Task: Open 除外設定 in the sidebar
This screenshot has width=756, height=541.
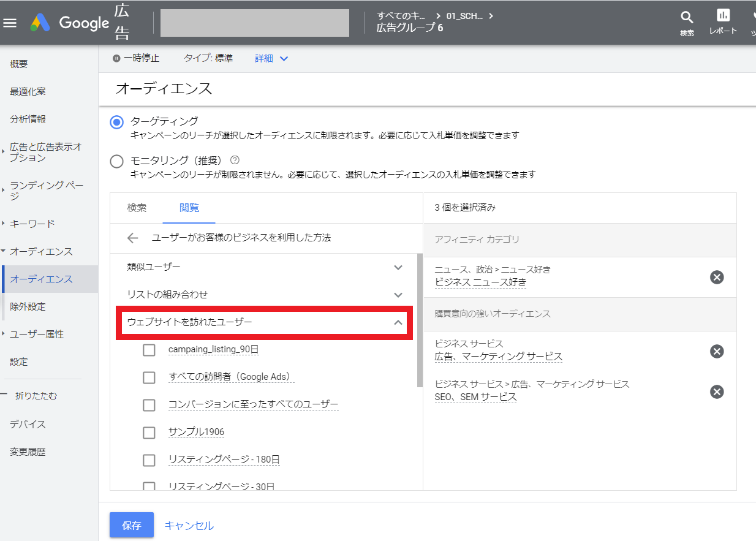Action: click(28, 306)
